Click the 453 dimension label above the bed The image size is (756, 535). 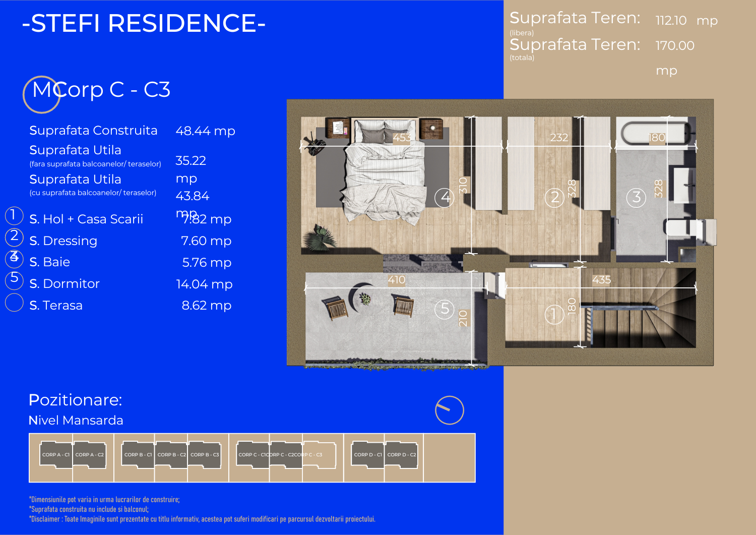[402, 138]
